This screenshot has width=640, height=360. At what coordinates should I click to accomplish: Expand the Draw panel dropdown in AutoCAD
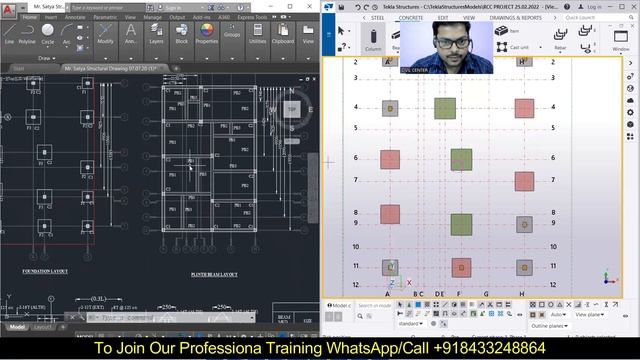click(x=47, y=58)
